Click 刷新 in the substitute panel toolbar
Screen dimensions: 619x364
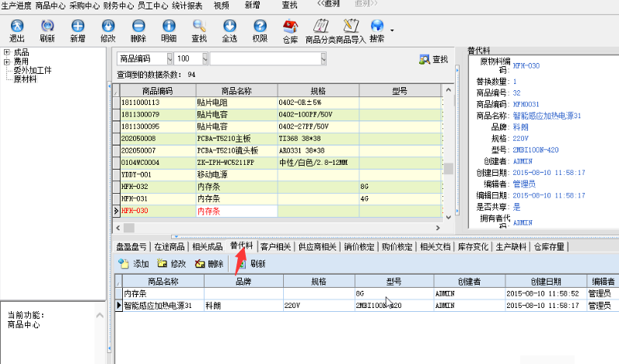pyautogui.click(x=252, y=264)
